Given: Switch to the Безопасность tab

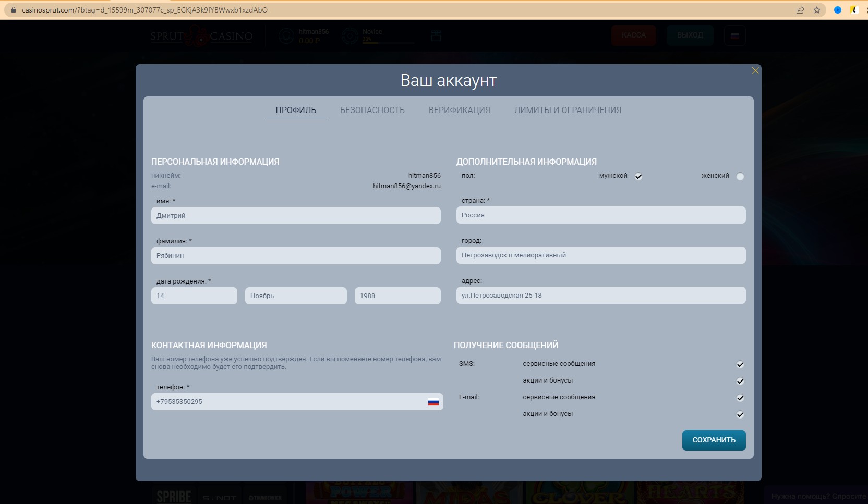Looking at the screenshot, I should (x=372, y=110).
